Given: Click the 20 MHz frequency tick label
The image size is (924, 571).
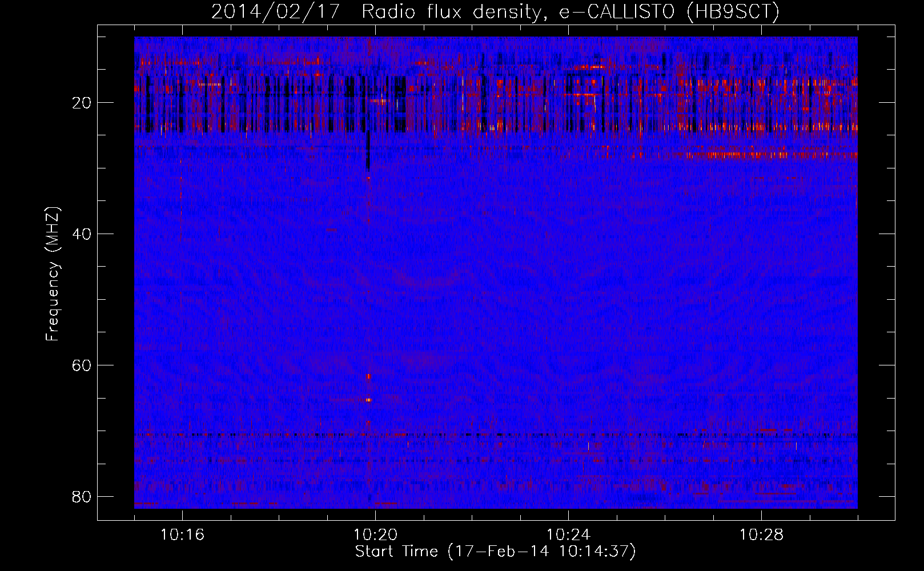Looking at the screenshot, I should point(82,103).
